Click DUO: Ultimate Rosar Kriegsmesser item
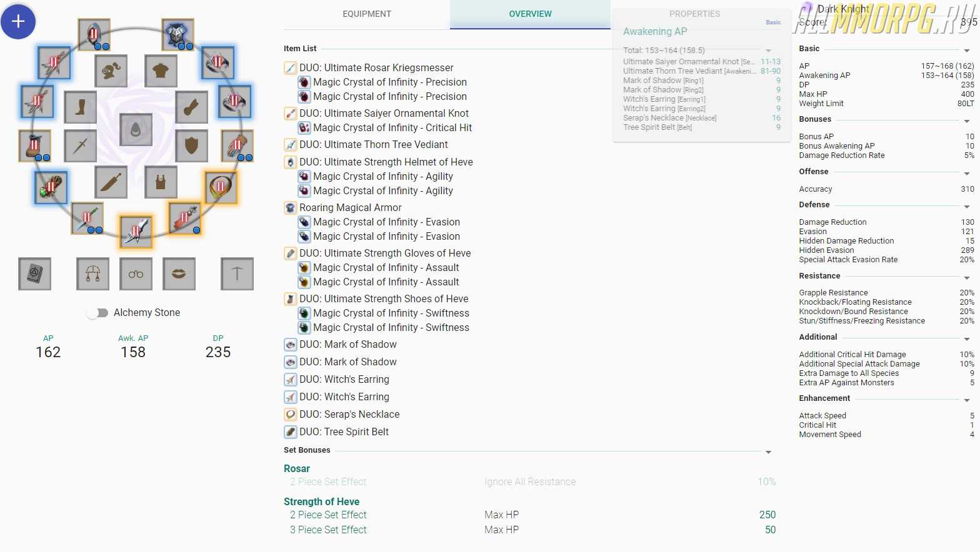The height and width of the screenshot is (552, 980). [x=376, y=67]
